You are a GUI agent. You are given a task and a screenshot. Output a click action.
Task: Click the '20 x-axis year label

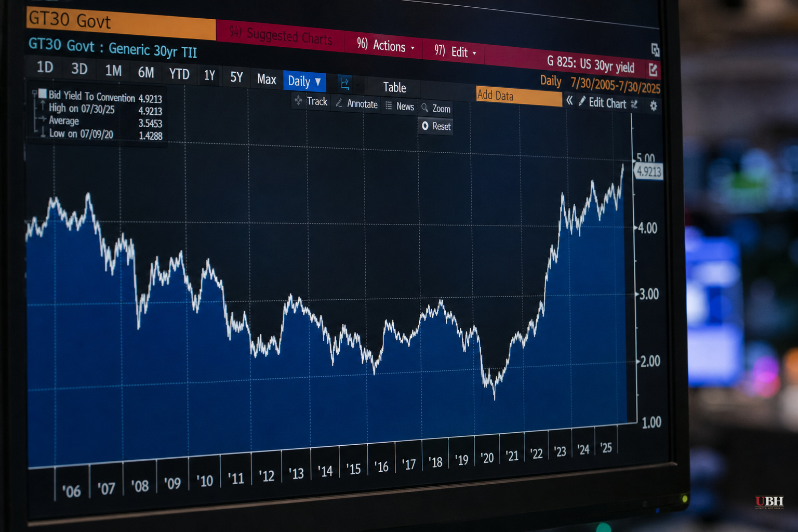coord(487,458)
